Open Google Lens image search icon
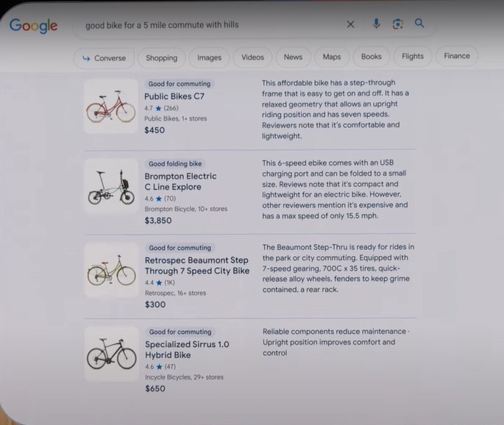 tap(397, 24)
